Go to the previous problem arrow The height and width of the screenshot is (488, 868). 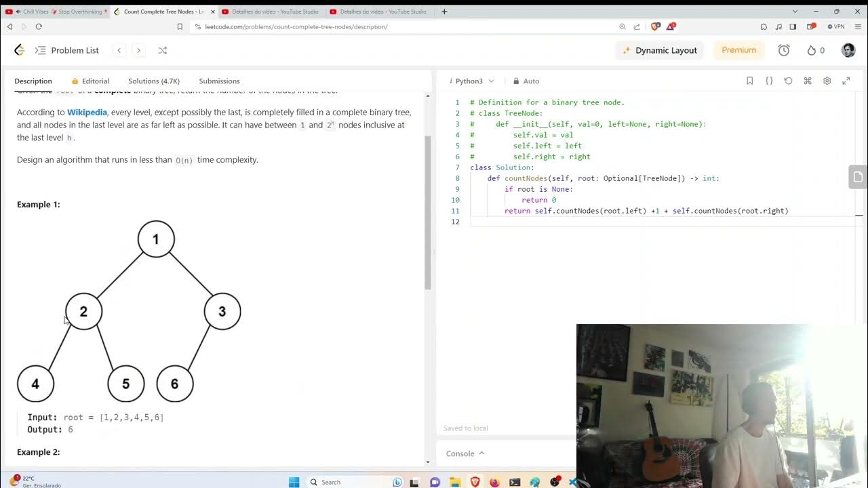119,50
